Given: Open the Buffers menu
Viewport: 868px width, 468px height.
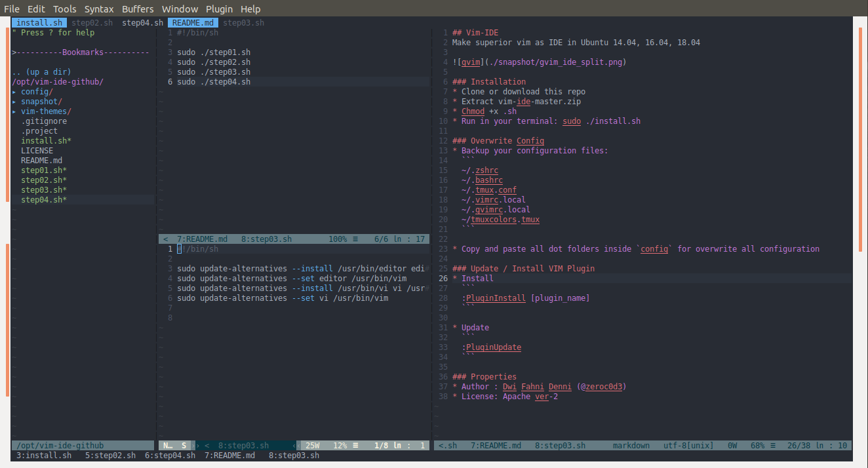Looking at the screenshot, I should [138, 9].
